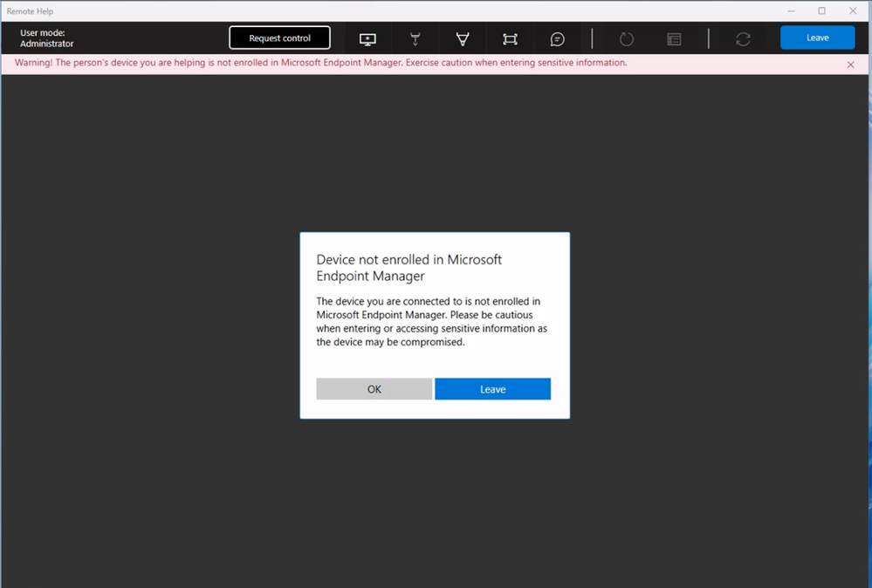Toggle actual size screen view
This screenshot has height=588, width=872.
(510, 39)
